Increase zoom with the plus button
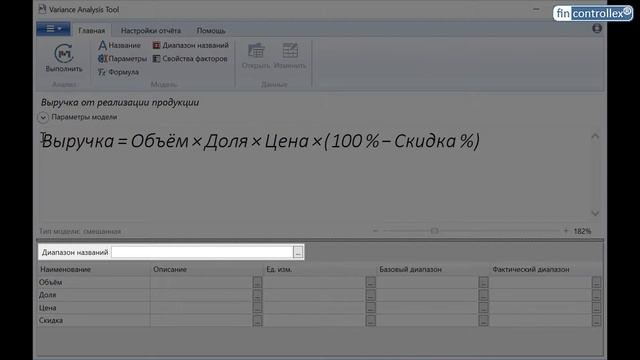This screenshot has height=360, width=640. point(566,231)
